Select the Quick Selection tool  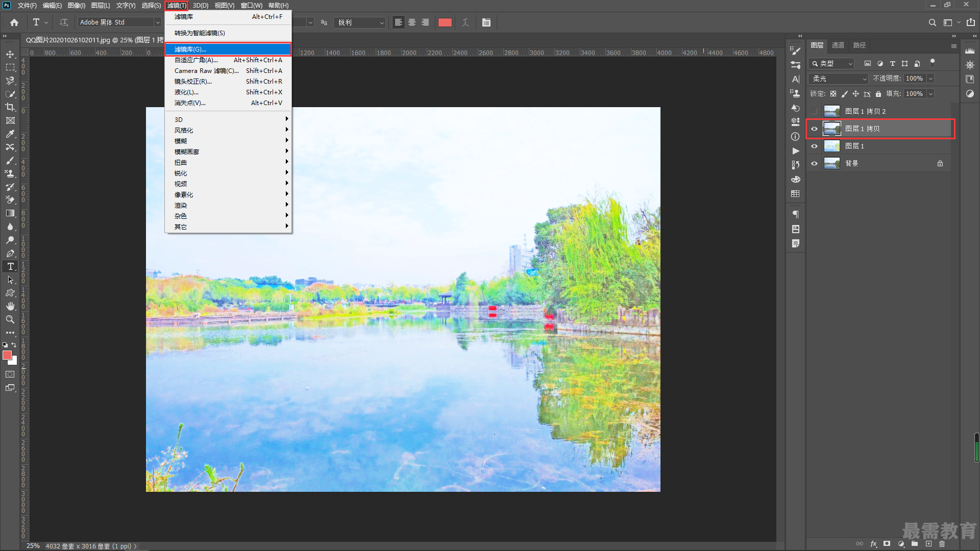coord(10,94)
